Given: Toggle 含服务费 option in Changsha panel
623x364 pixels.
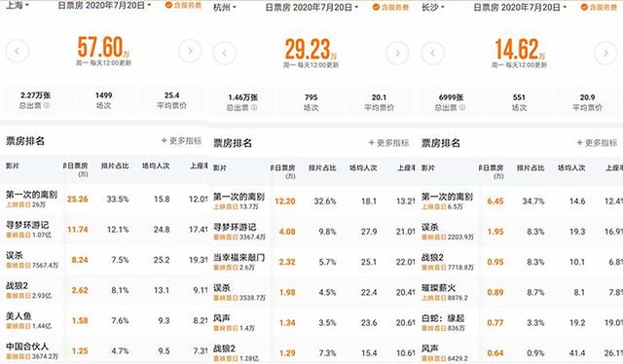Looking at the screenshot, I should tap(599, 7).
